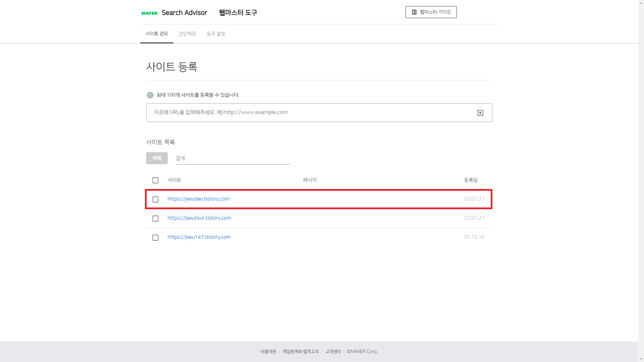Screen dimensions: 644x362
Task: Open the https://jeeudev.tistory.com link
Action: 198,199
